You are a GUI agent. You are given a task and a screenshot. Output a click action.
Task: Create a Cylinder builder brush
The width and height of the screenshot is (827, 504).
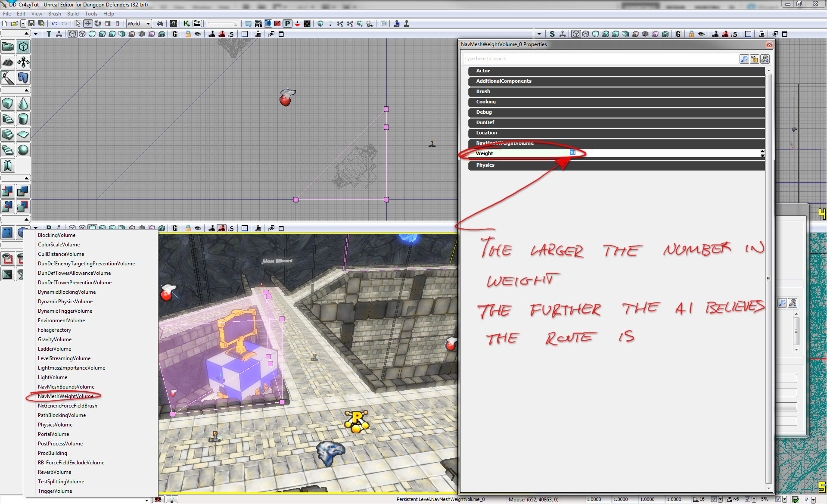pyautogui.click(x=23, y=119)
